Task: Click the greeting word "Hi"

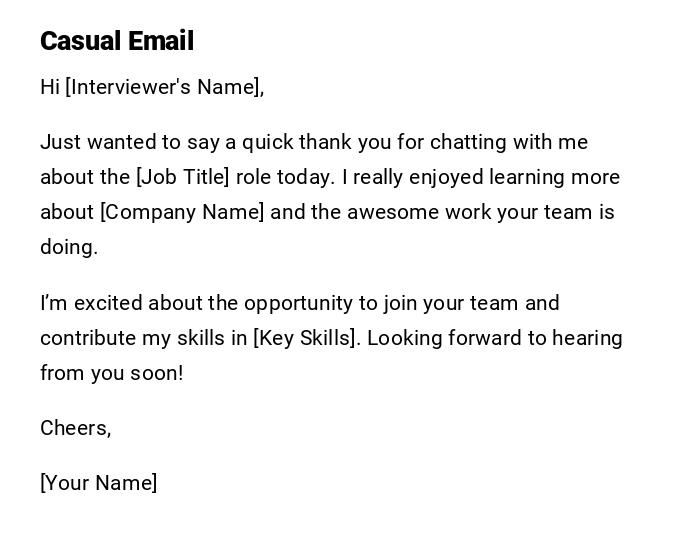Action: coord(50,87)
